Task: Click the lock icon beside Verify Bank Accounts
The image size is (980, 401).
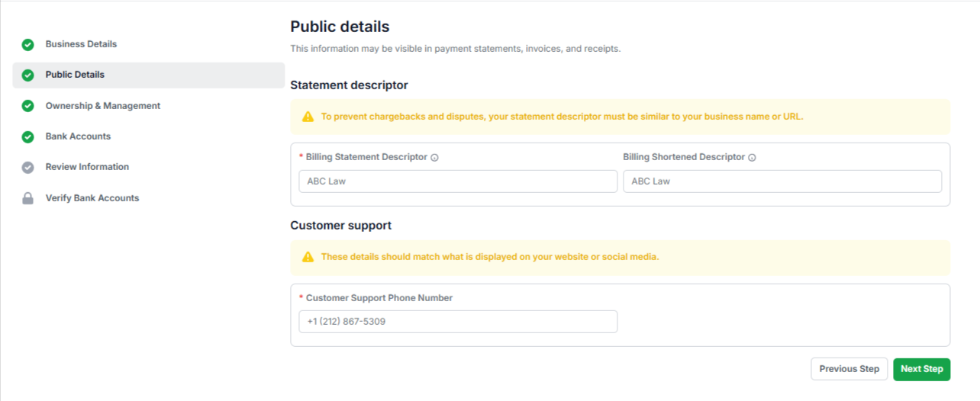Action: tap(28, 198)
